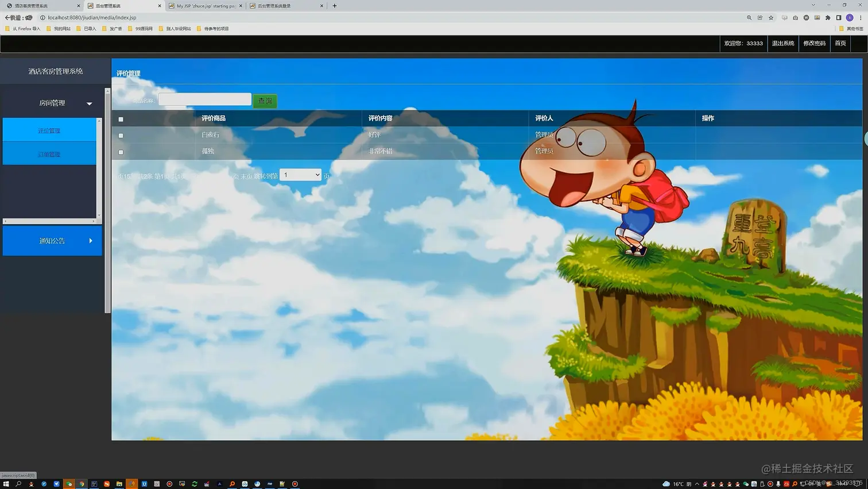Image resolution: width=868 pixels, height=489 pixels.
Task: Close the 酒店客房管理系统 tab
Action: (79, 6)
